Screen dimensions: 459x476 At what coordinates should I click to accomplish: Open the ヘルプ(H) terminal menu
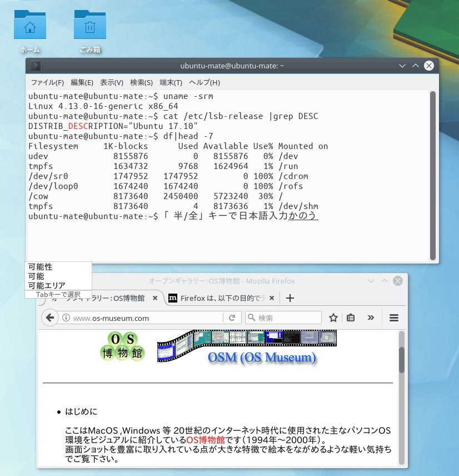tap(204, 82)
